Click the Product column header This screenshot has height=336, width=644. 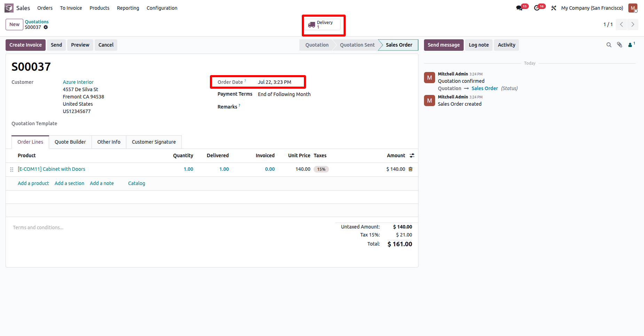pyautogui.click(x=27, y=155)
